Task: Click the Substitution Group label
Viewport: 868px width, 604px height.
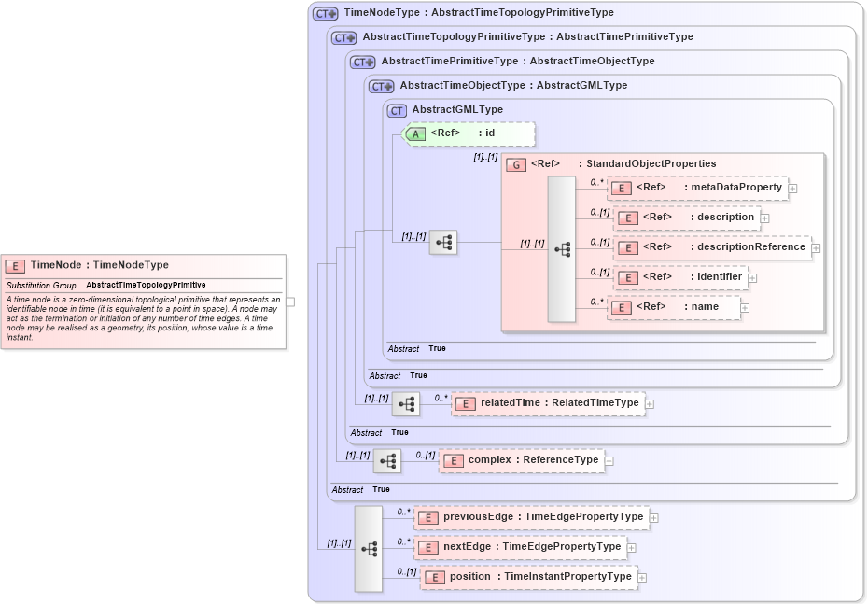Action: pos(41,286)
